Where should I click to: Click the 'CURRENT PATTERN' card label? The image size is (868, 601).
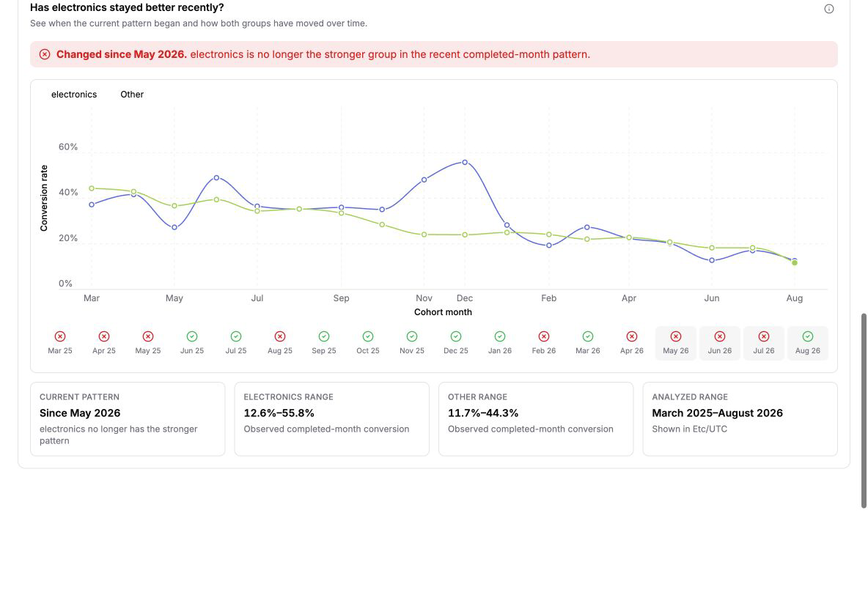coord(80,397)
